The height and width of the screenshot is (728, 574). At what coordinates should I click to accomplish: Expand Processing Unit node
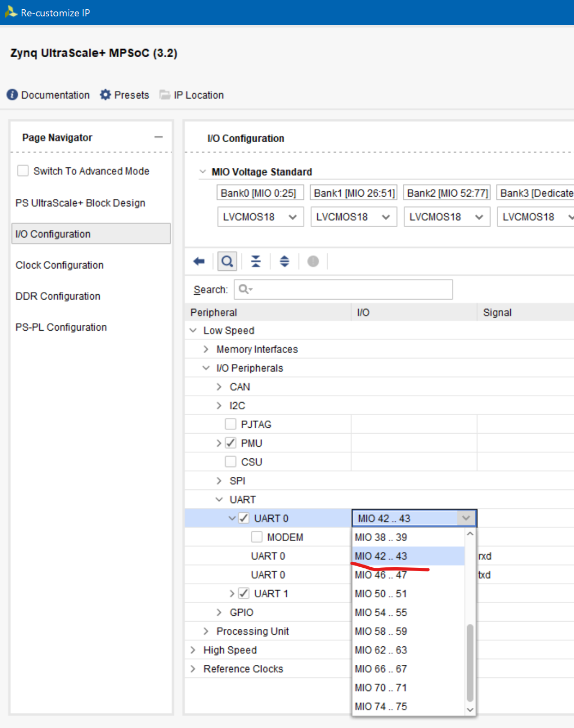pos(206,631)
